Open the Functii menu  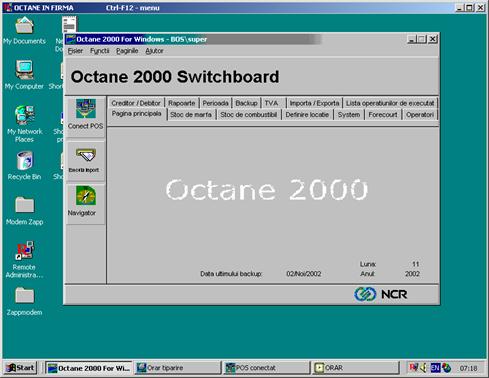tap(99, 51)
